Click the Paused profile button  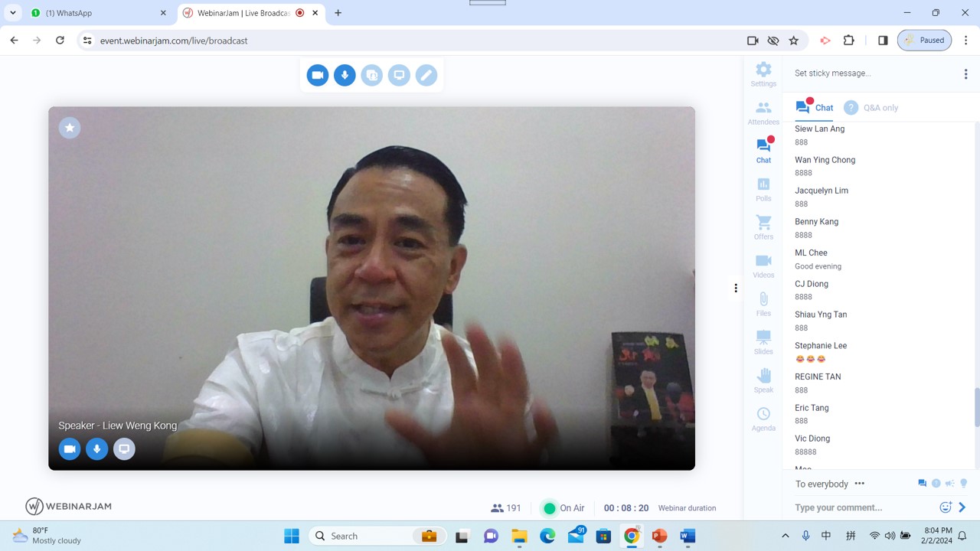point(924,41)
